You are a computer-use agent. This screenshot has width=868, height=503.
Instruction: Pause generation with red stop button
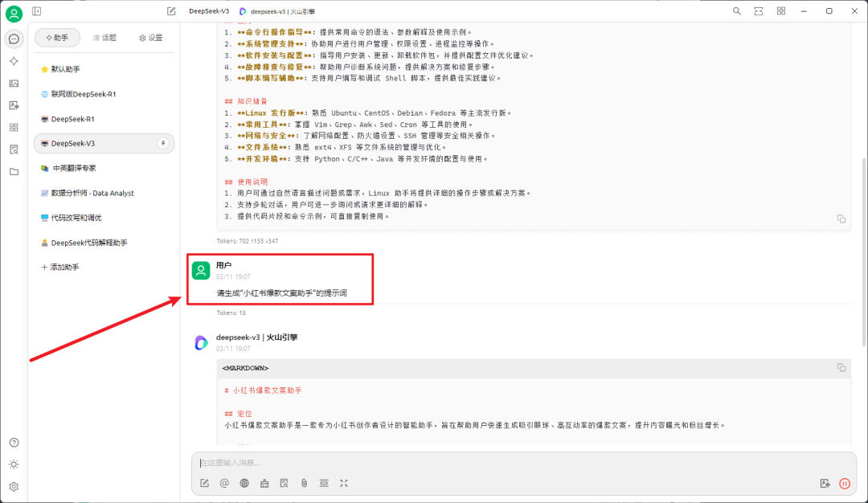click(x=845, y=483)
